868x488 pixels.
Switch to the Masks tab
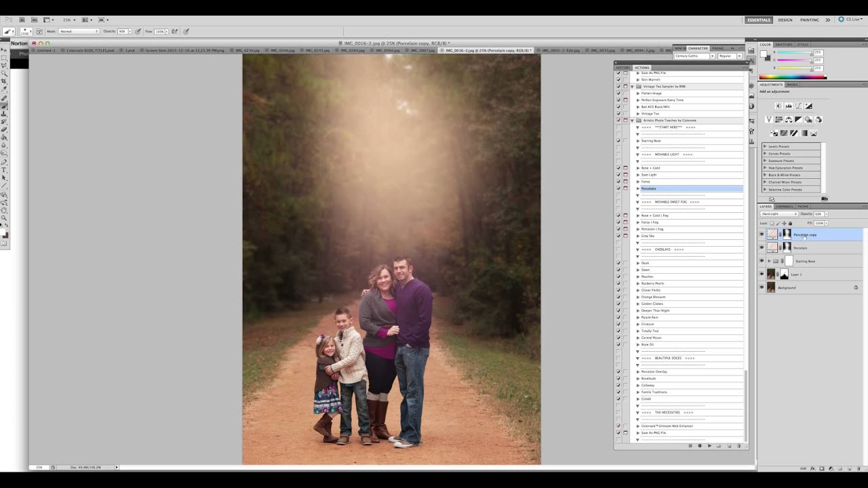(x=792, y=85)
